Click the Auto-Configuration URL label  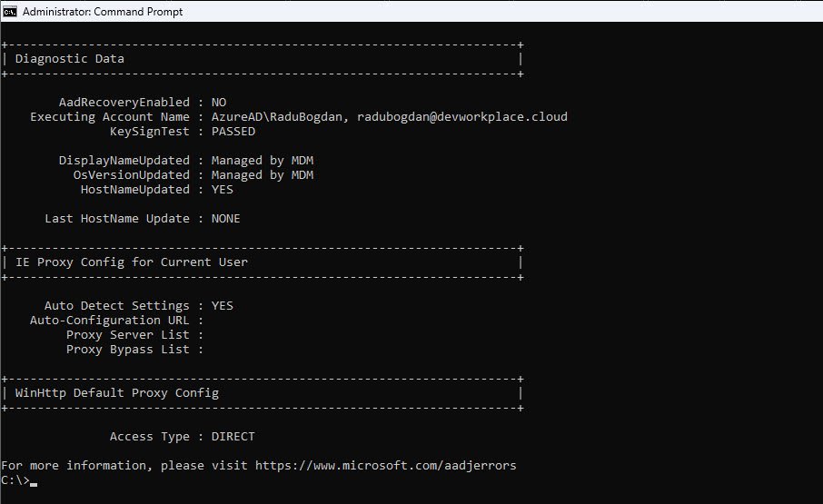tap(110, 321)
